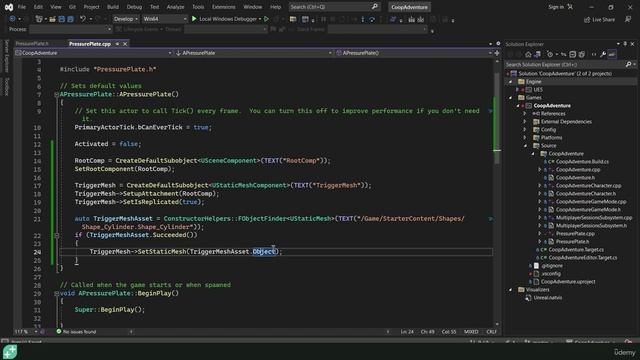Click the feedback icon beside Live Share
Image resolution: width=640 pixels, height=360 pixels.
tap(628, 19)
